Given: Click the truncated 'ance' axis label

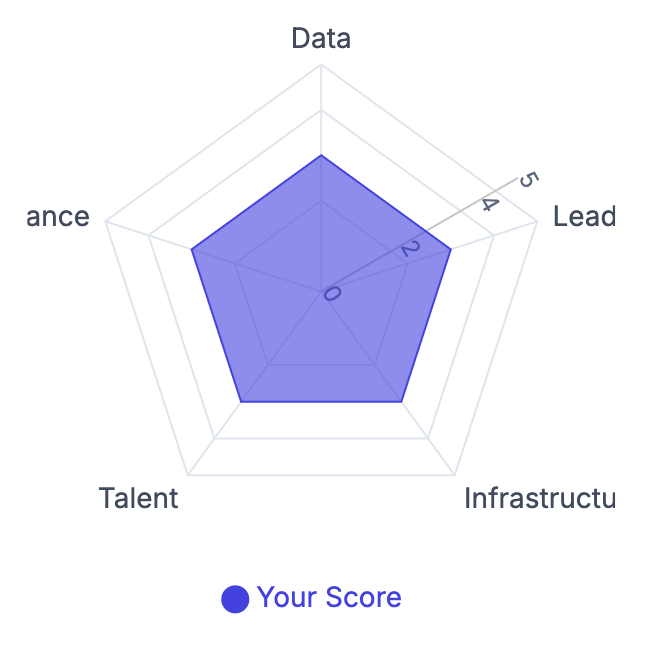Looking at the screenshot, I should point(58,217).
